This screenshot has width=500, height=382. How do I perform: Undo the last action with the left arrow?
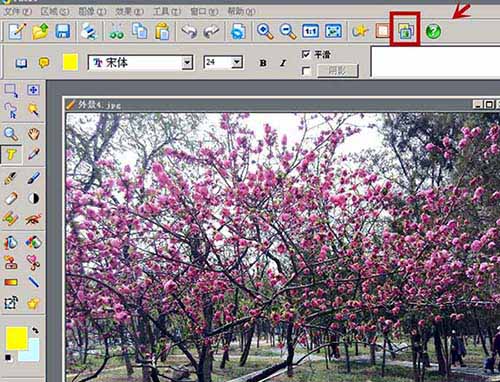tap(189, 31)
